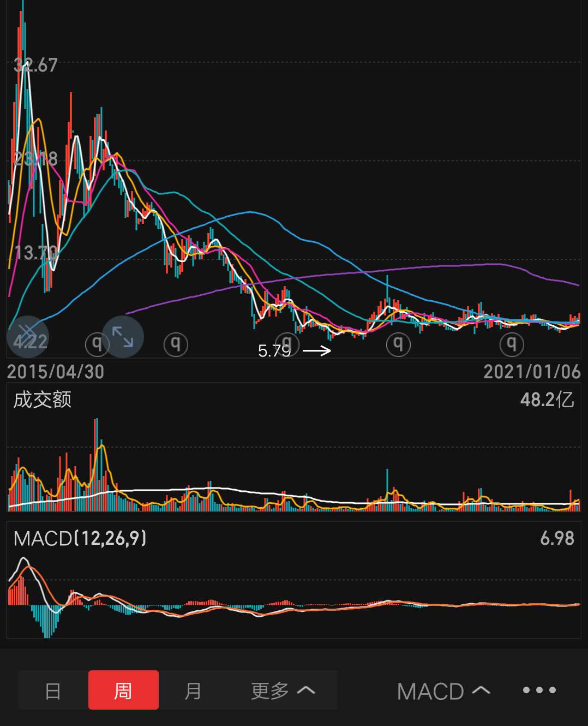Tap the 成交额 volume panel label
Screen dimensions: 588x726
(42, 400)
